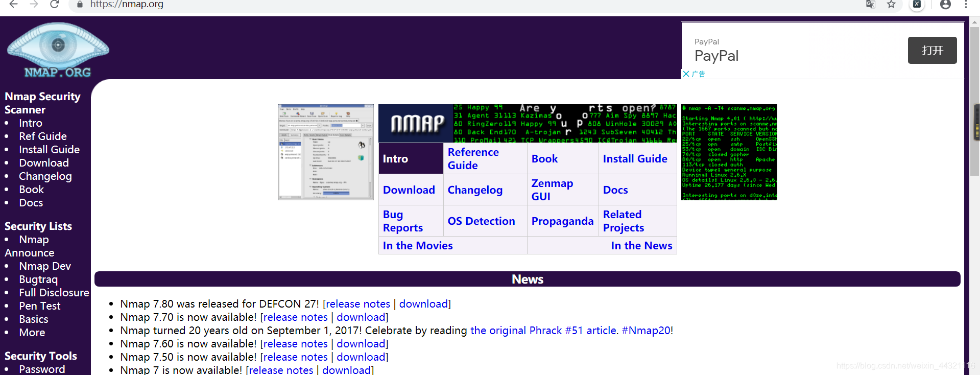The width and height of the screenshot is (980, 375).
Task: Open Pen Test list in sidebar
Action: tap(40, 306)
